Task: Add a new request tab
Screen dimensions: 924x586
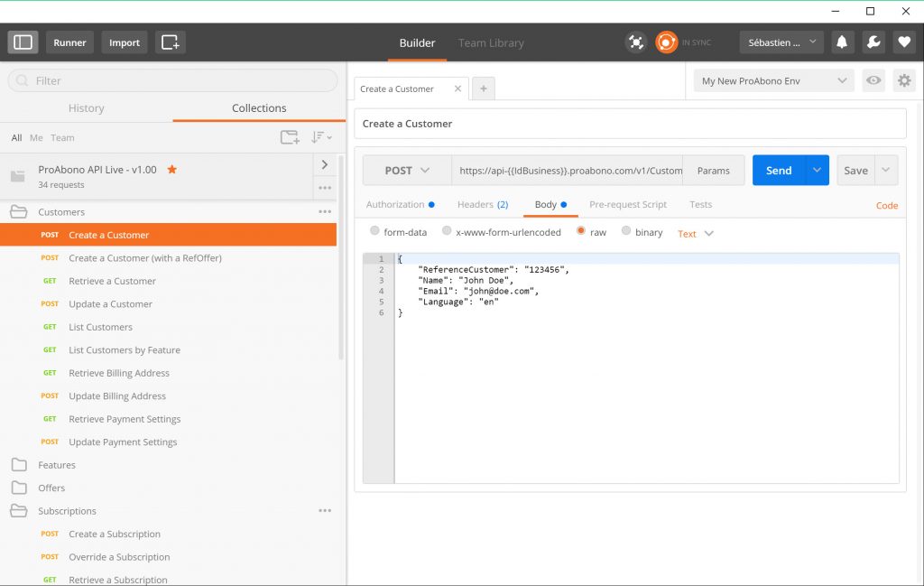Action: pyautogui.click(x=484, y=88)
